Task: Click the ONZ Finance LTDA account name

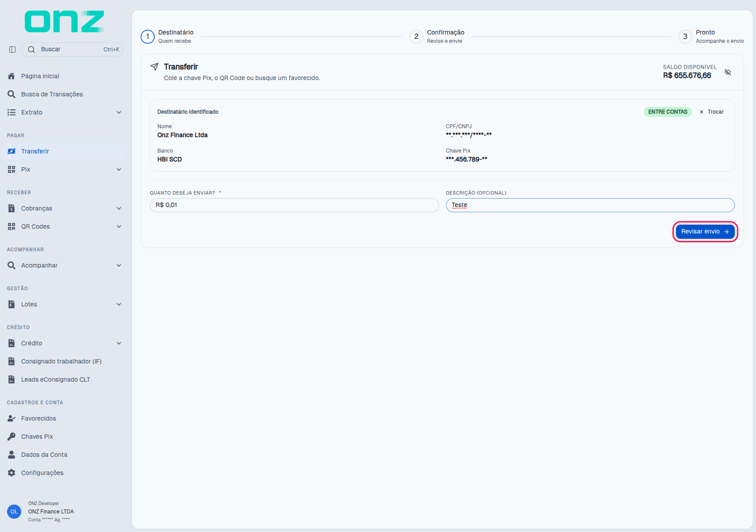Action: [51, 512]
